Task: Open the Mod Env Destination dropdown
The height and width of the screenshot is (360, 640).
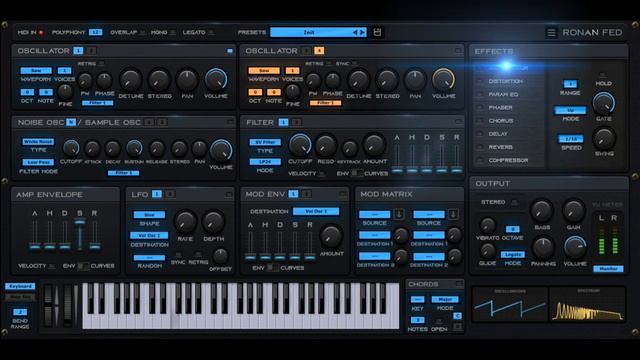Action: pyautogui.click(x=316, y=211)
